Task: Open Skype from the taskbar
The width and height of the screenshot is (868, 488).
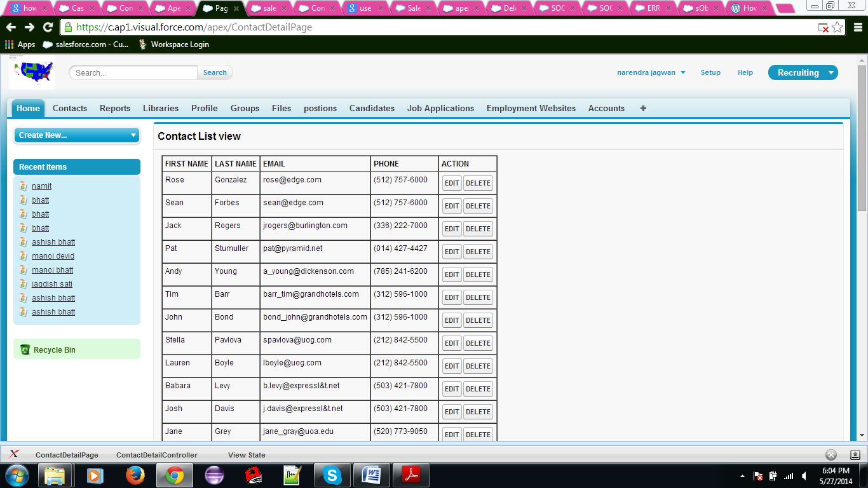Action: pos(332,475)
